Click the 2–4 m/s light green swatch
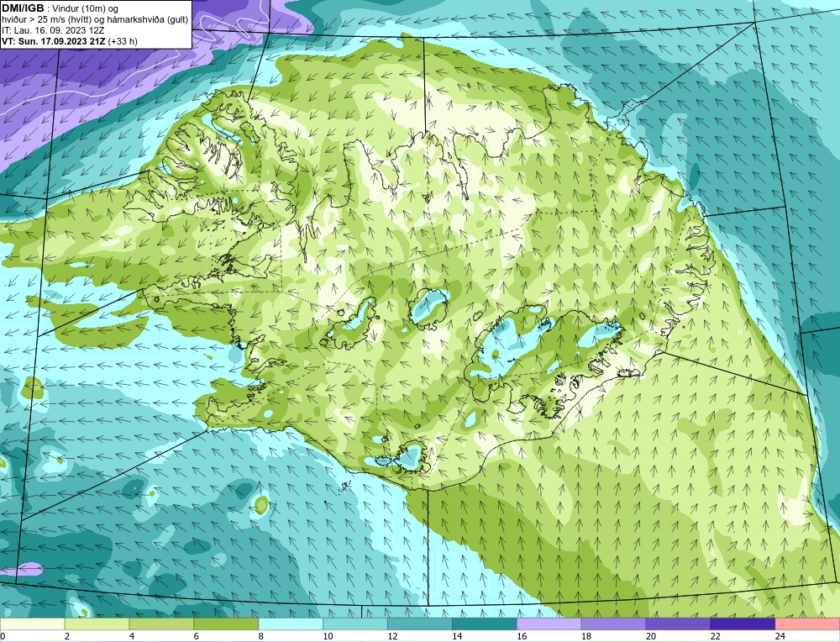Screen dimensions: 840x642 pyautogui.click(x=97, y=624)
